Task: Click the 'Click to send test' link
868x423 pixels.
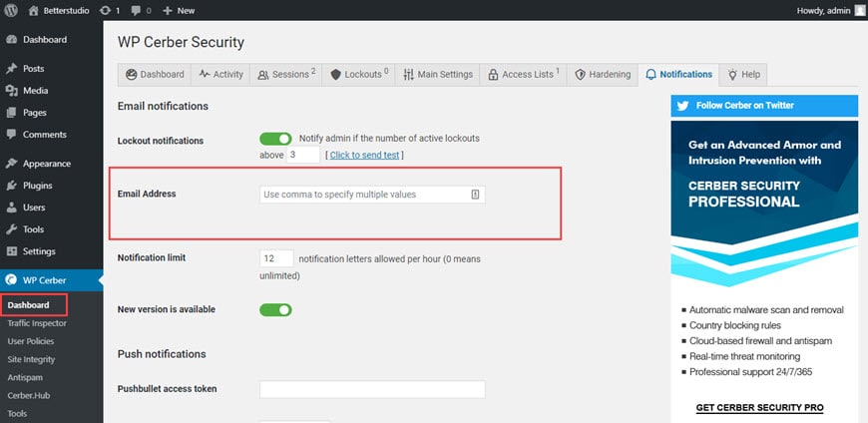Action: pos(364,155)
